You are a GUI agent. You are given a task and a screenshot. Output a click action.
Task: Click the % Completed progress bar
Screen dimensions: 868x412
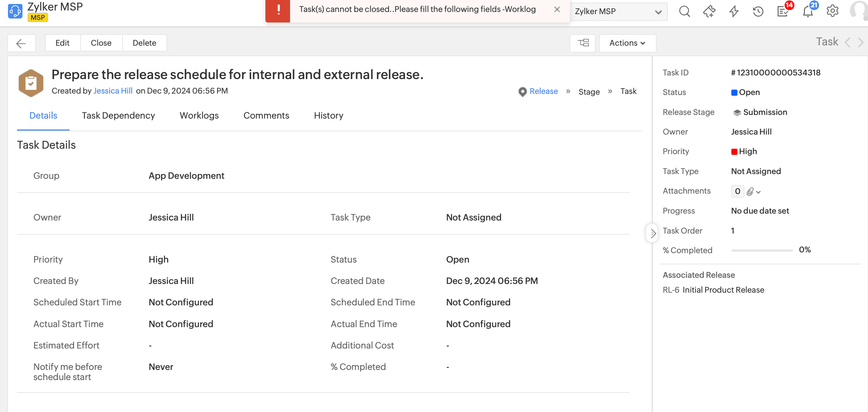click(x=762, y=250)
